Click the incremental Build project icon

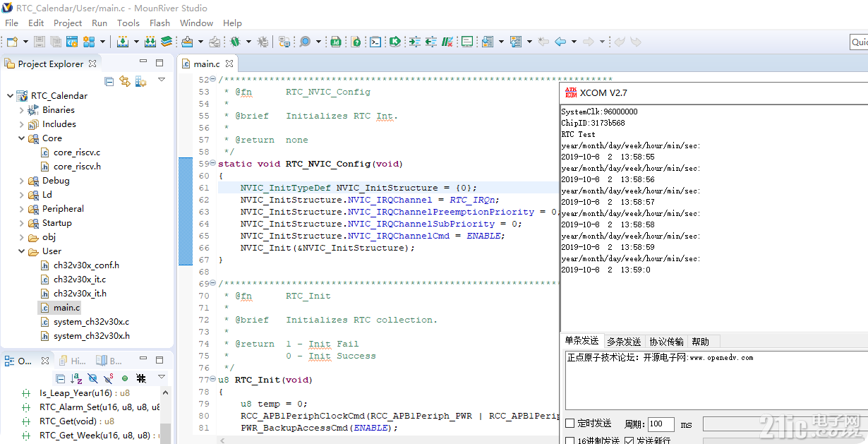tap(123, 42)
